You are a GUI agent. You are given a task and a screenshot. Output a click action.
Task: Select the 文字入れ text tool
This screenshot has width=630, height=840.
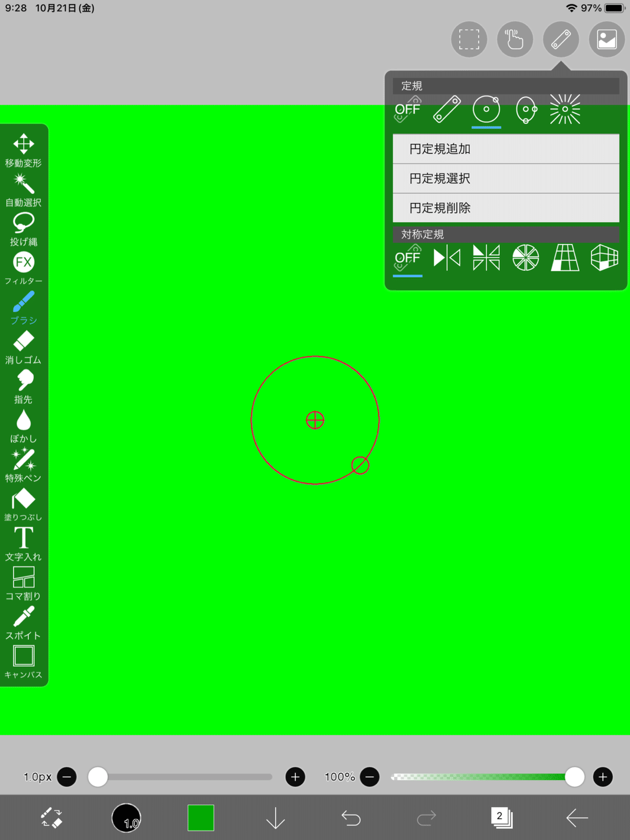coord(24,544)
